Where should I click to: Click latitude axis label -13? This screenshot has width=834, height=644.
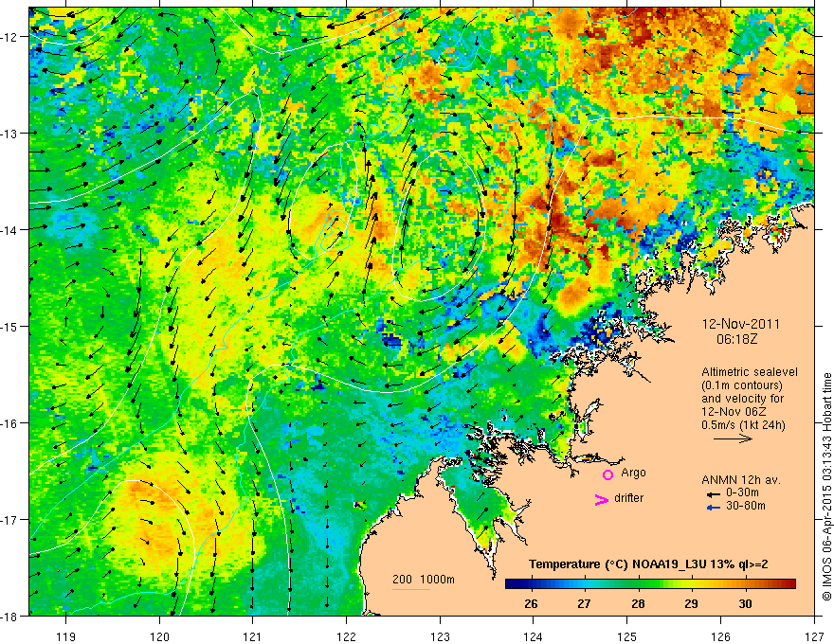9,134
